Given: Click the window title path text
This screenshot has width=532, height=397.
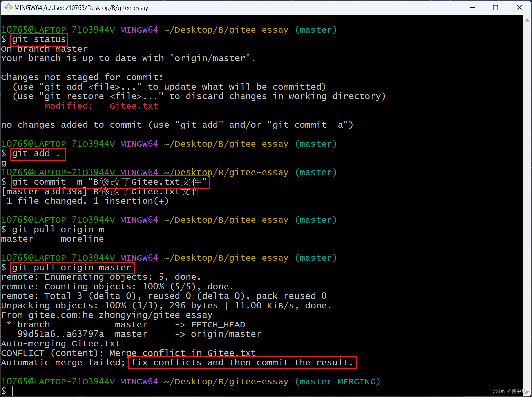Looking at the screenshot, I should [x=81, y=7].
